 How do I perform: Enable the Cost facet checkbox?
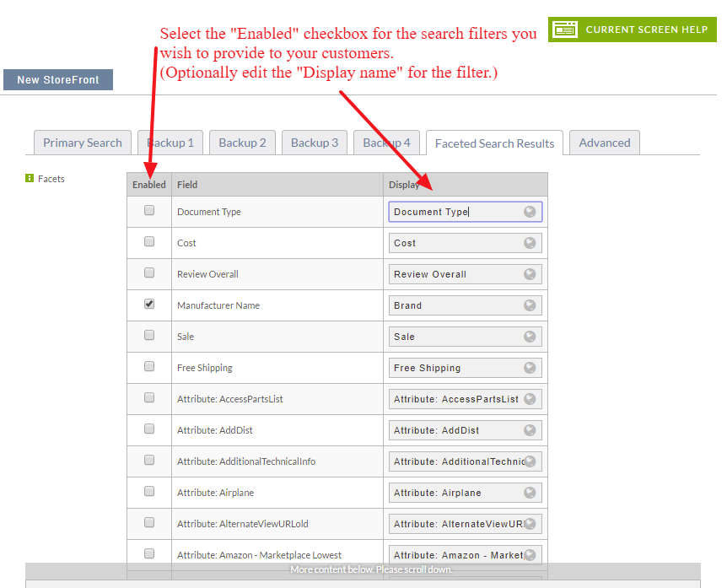(x=149, y=241)
